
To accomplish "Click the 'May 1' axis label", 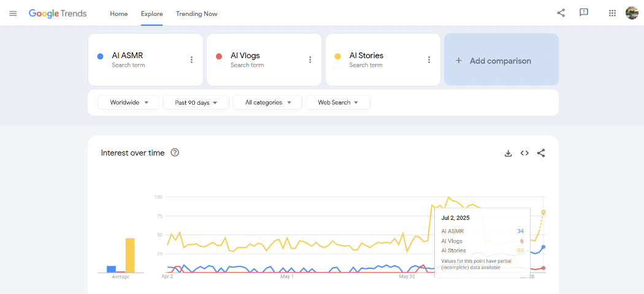I will click(287, 277).
